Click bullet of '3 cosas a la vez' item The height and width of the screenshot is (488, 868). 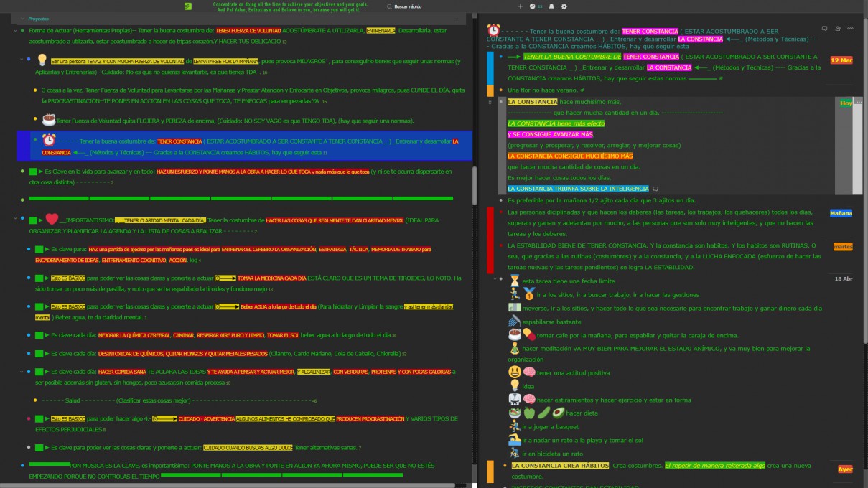(x=35, y=90)
